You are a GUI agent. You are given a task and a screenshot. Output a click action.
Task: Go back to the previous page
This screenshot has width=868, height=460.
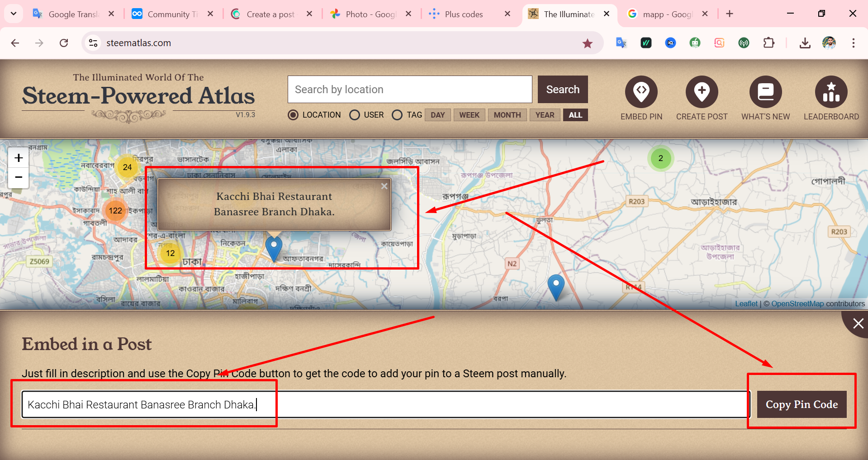[15, 43]
